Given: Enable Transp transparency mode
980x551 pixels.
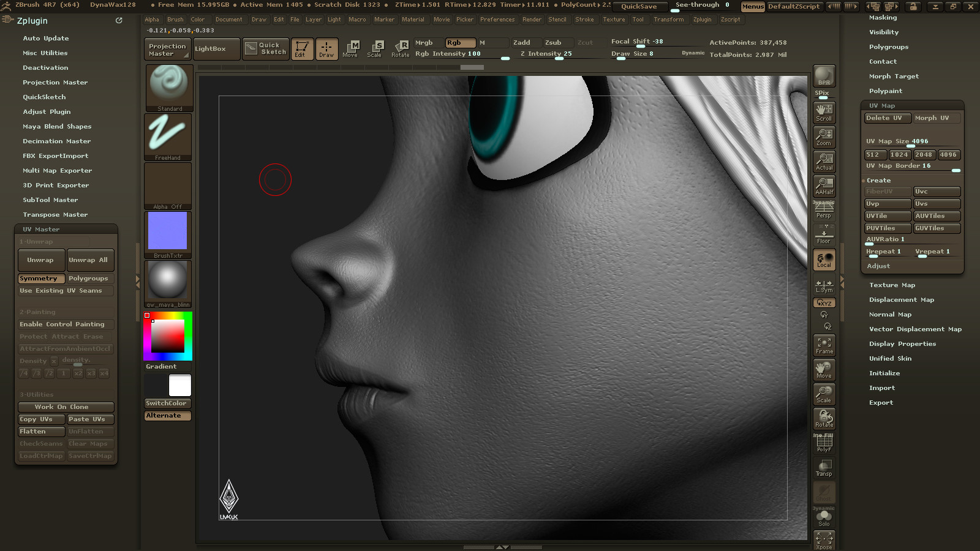Looking at the screenshot, I should point(824,468).
